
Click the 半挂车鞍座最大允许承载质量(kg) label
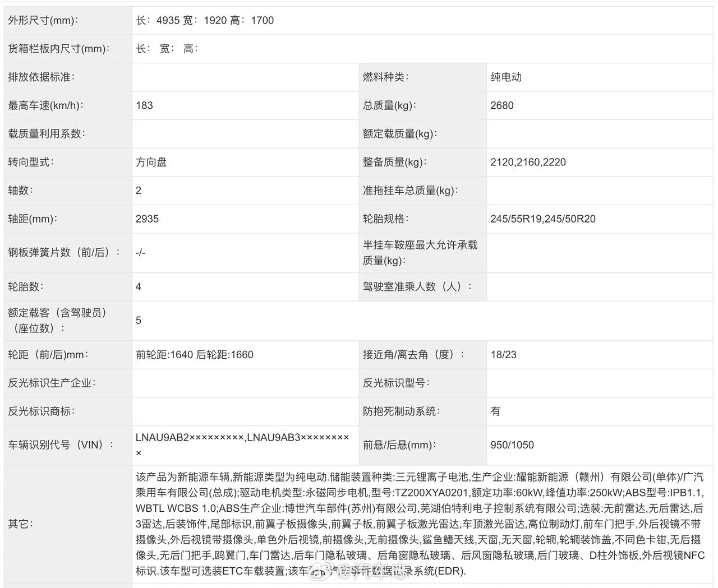[x=420, y=252]
